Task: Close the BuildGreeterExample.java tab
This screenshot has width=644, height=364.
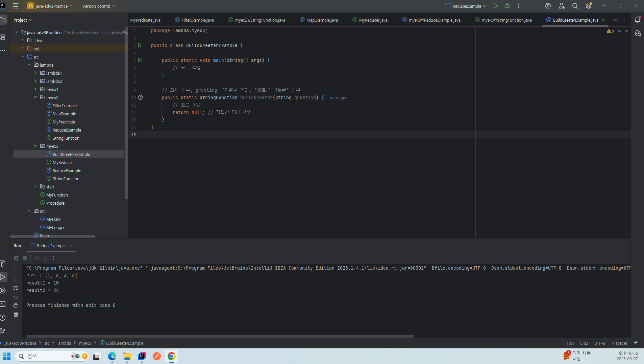Action: click(603, 20)
